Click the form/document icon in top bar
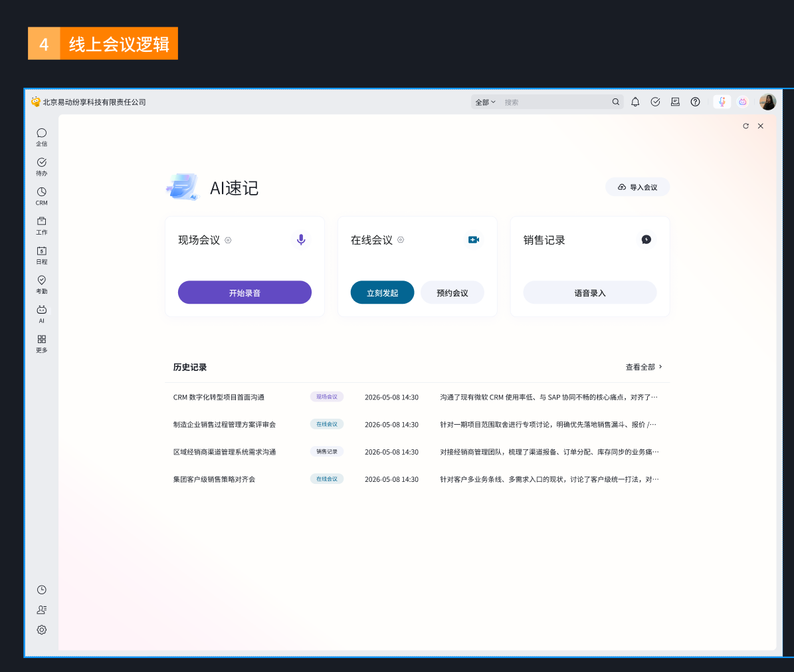Viewport: 794px width, 672px height. coord(675,102)
